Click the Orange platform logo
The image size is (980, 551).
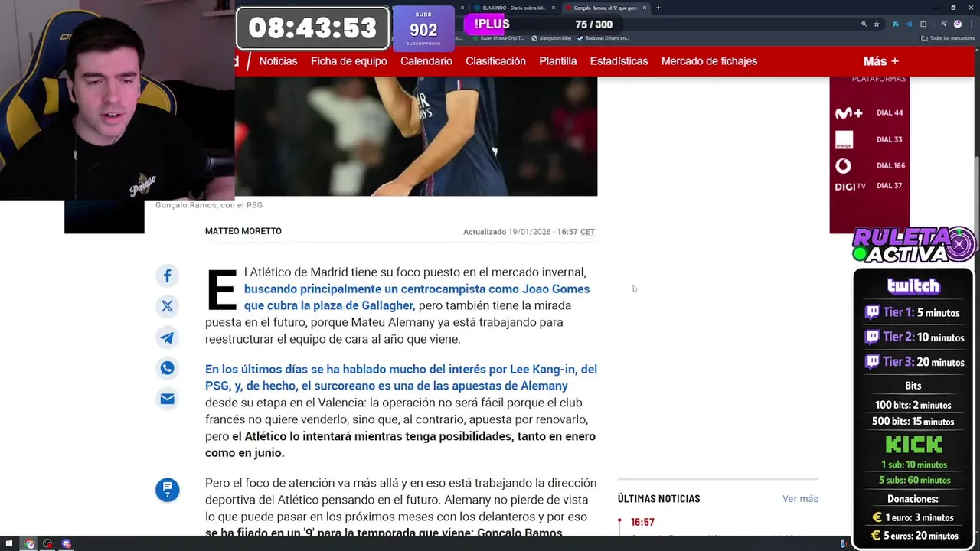pos(844,139)
